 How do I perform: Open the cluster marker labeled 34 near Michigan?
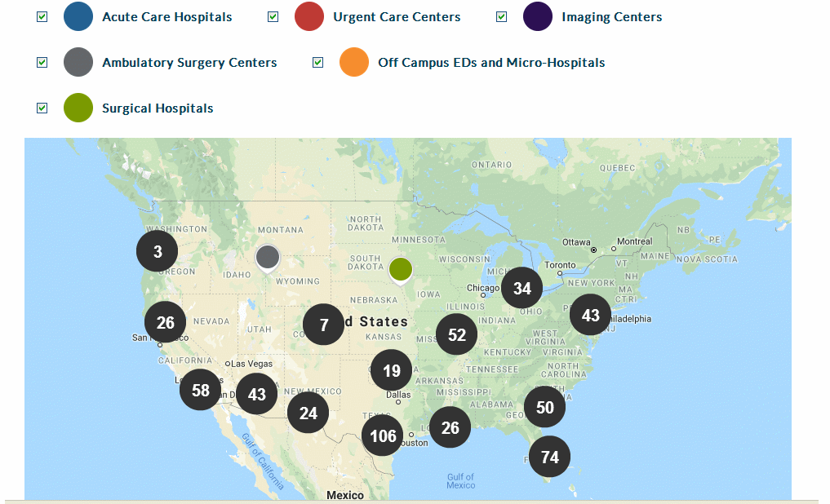pyautogui.click(x=522, y=288)
